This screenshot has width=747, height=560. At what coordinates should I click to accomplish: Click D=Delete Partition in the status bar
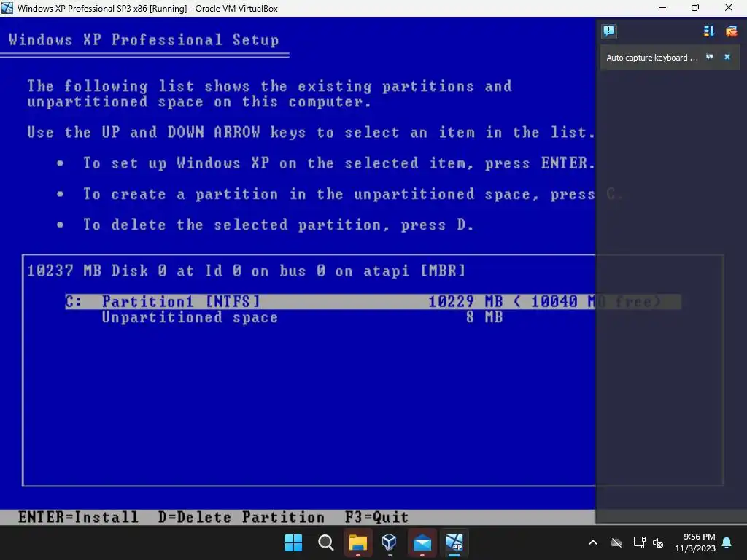pyautogui.click(x=241, y=517)
